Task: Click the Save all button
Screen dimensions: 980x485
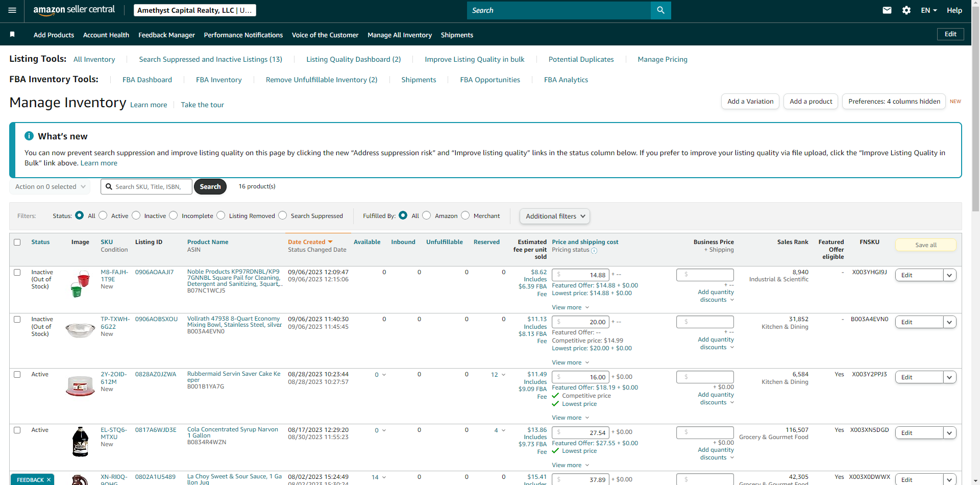Action: click(926, 245)
